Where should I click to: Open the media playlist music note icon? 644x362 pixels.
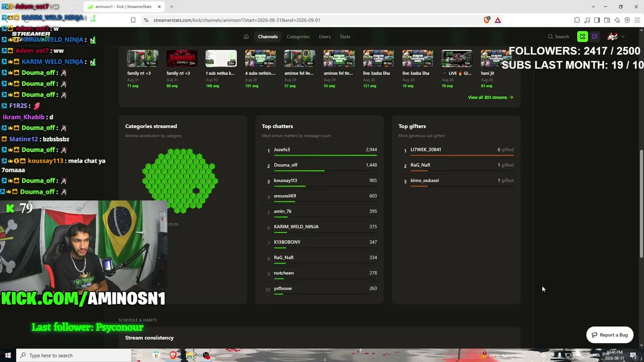[x=587, y=20]
